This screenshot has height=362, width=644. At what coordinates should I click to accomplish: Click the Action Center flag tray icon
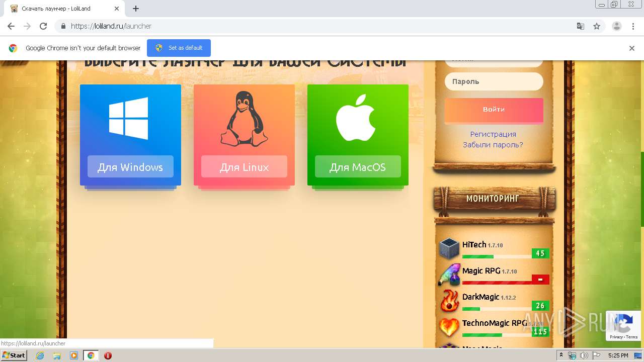[x=596, y=355]
